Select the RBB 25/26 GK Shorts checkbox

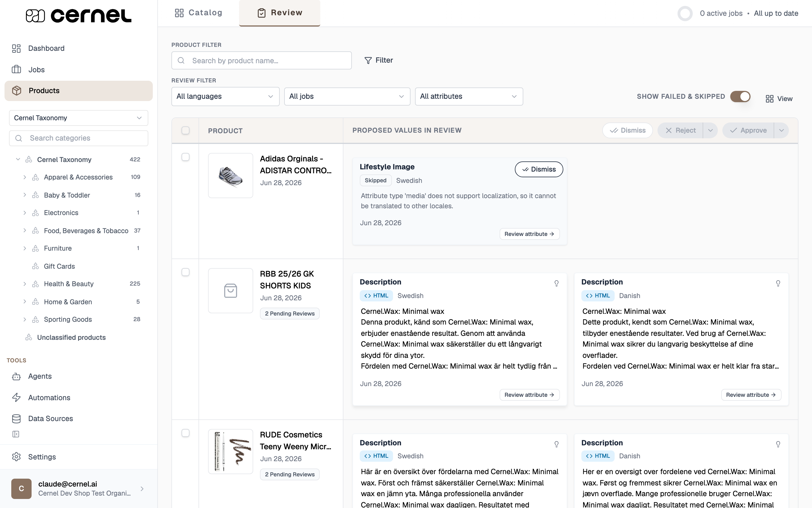click(186, 272)
